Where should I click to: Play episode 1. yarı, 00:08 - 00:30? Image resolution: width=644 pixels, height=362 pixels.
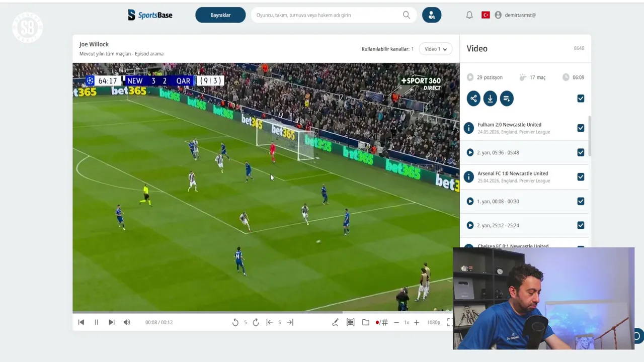tap(470, 201)
